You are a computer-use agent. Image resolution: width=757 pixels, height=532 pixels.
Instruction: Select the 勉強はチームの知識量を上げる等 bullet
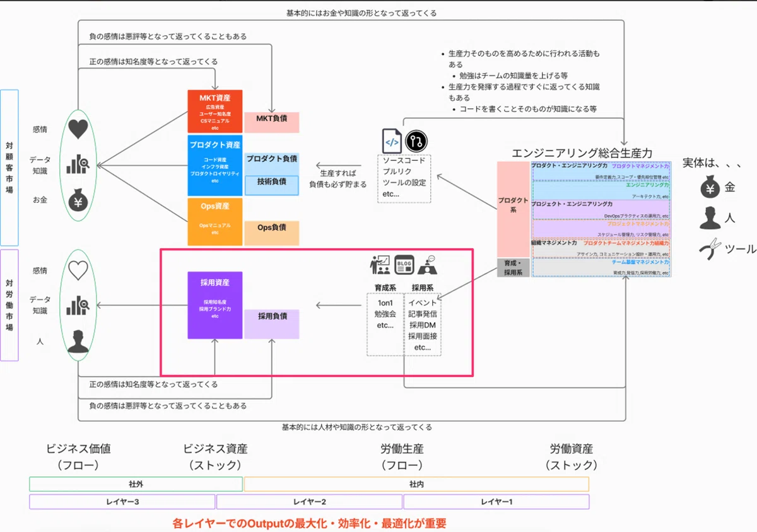512,75
